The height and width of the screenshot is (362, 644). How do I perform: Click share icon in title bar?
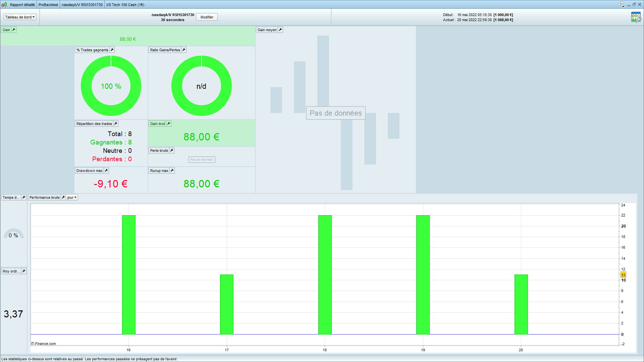pos(621,4)
